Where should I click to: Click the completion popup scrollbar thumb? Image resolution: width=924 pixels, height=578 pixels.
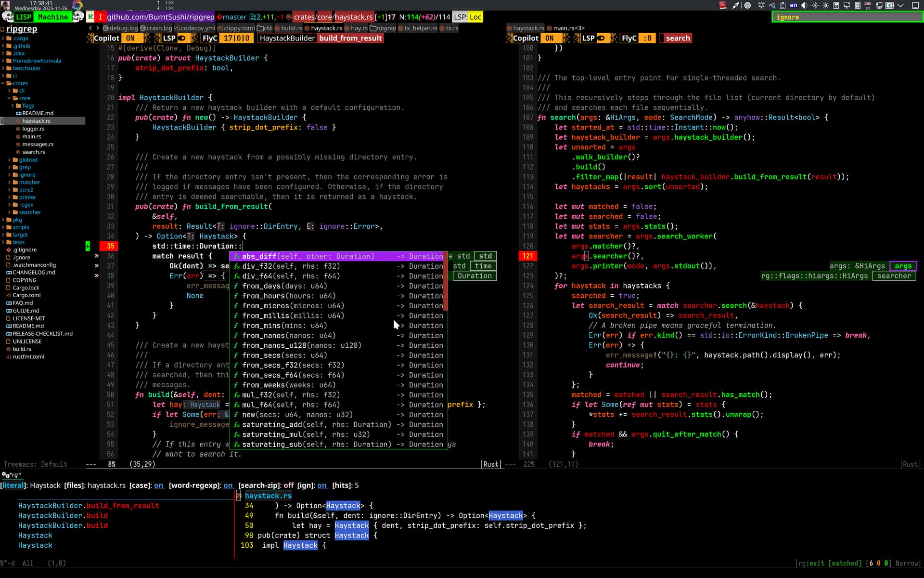pyautogui.click(x=446, y=281)
